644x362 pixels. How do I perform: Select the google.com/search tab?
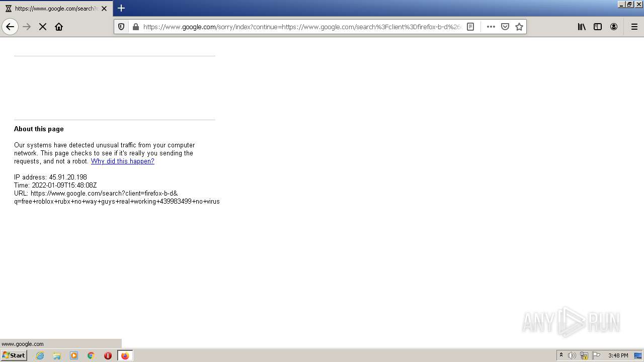coord(56,9)
